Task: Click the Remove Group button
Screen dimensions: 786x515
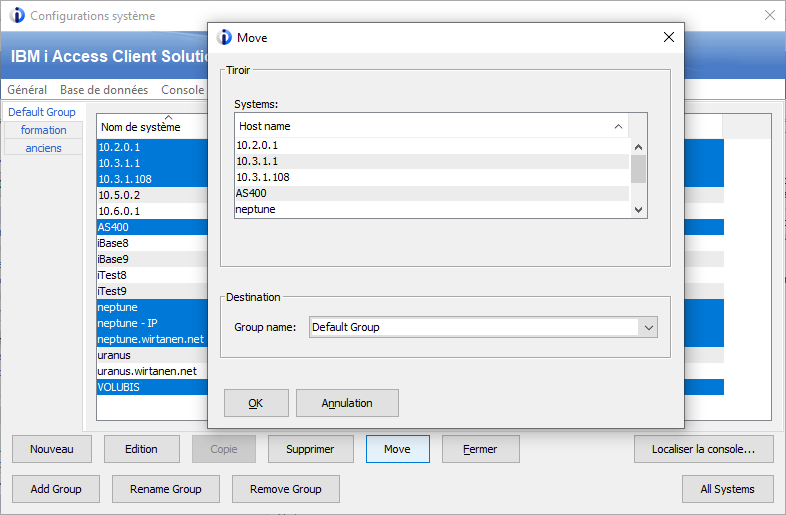Action: pyautogui.click(x=286, y=489)
